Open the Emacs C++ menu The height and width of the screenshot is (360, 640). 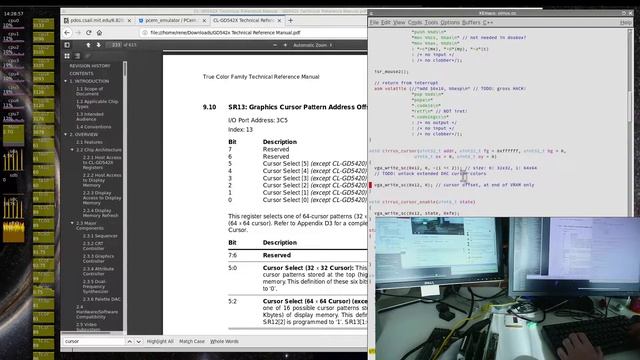point(488,22)
